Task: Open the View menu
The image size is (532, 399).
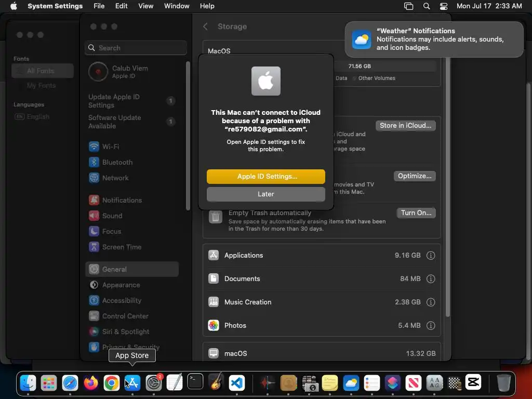Action: tap(145, 6)
